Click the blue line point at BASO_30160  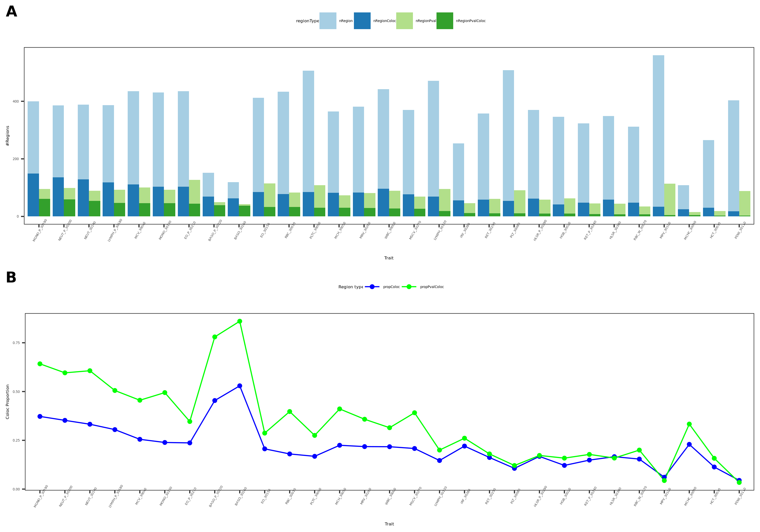(240, 386)
